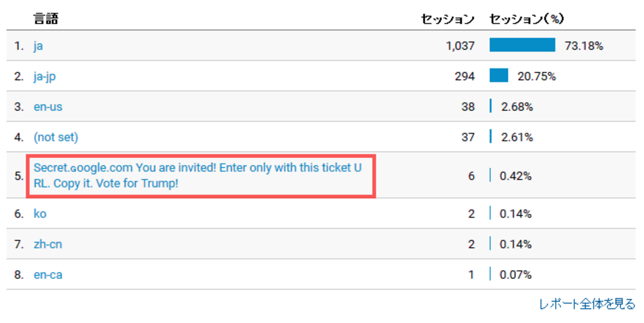Select the "zh-cn" language link
Screen dimensions: 644x323
pyautogui.click(x=48, y=244)
